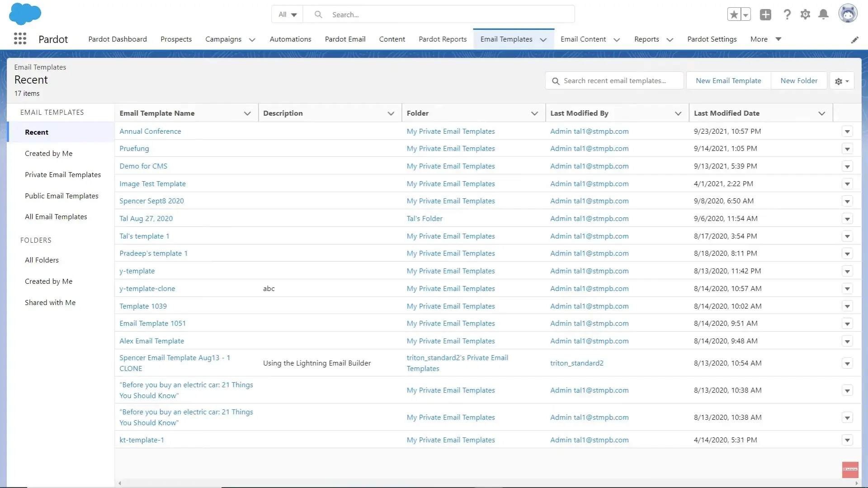Open the All search scope dropdown
The width and height of the screenshot is (868, 488).
click(x=288, y=14)
